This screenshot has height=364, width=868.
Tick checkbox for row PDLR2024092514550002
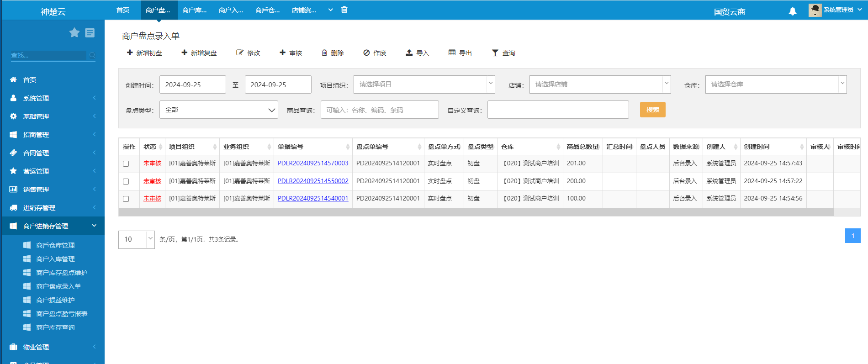point(126,181)
